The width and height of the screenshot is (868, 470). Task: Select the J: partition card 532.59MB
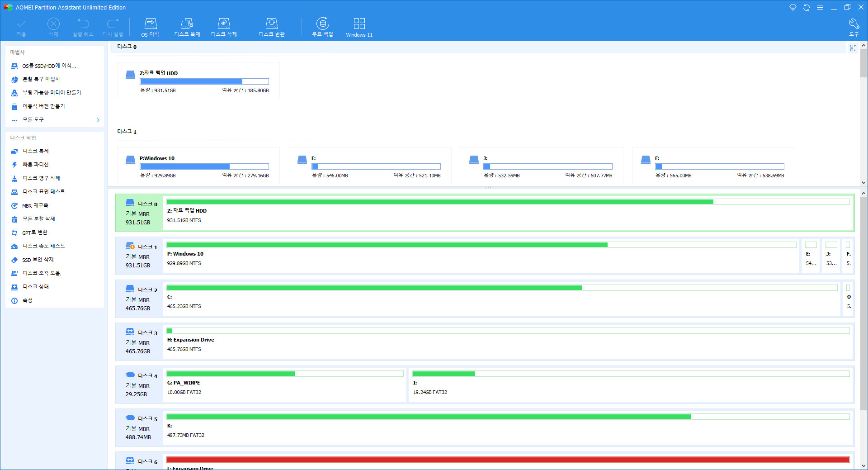click(x=542, y=165)
